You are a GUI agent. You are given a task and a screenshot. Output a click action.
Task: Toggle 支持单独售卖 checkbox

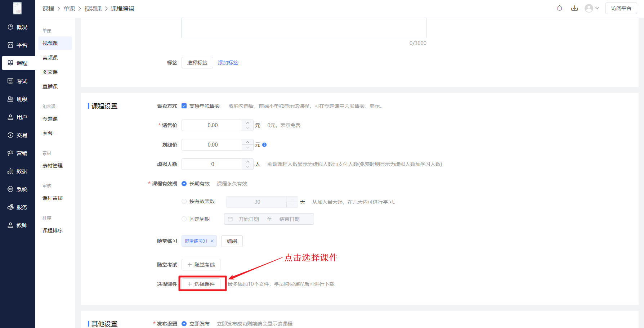pyautogui.click(x=184, y=106)
